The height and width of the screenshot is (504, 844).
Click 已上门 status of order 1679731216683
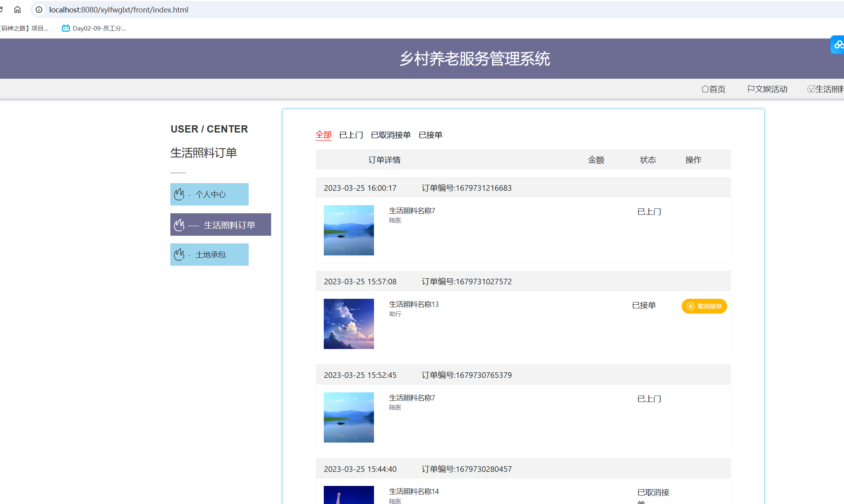[649, 212]
